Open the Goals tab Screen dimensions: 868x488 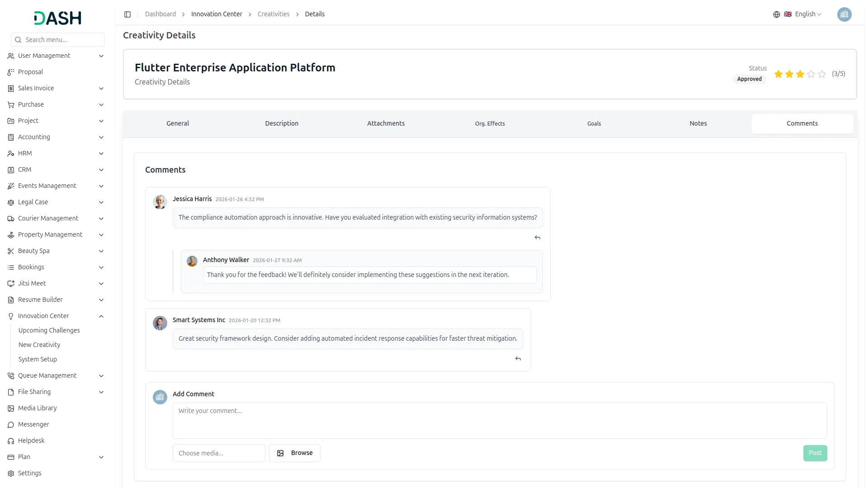(594, 124)
